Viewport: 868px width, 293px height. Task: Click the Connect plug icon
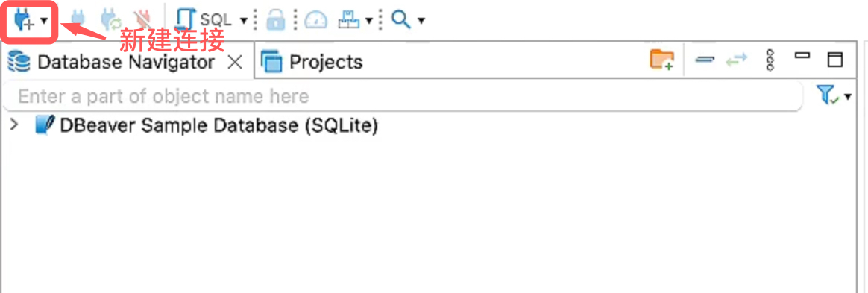coord(78,21)
